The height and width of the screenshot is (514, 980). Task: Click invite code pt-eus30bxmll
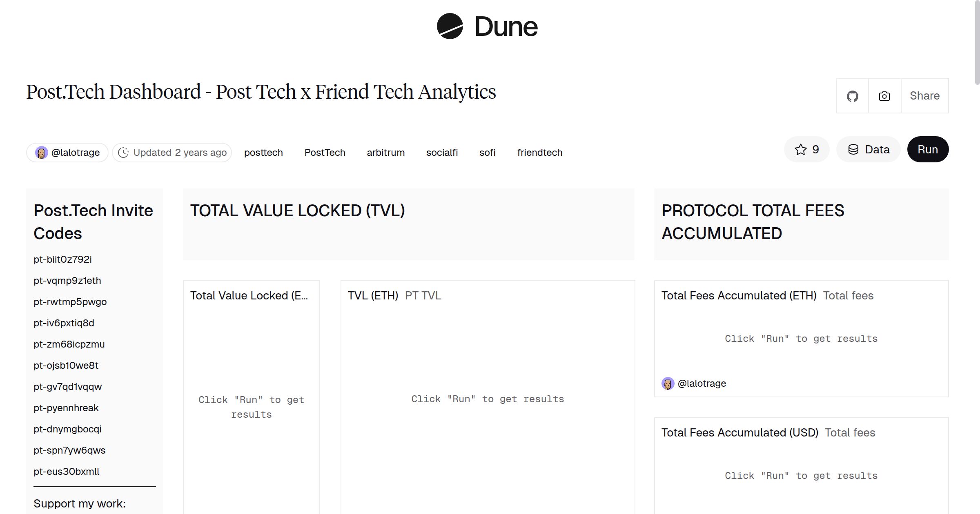67,472
